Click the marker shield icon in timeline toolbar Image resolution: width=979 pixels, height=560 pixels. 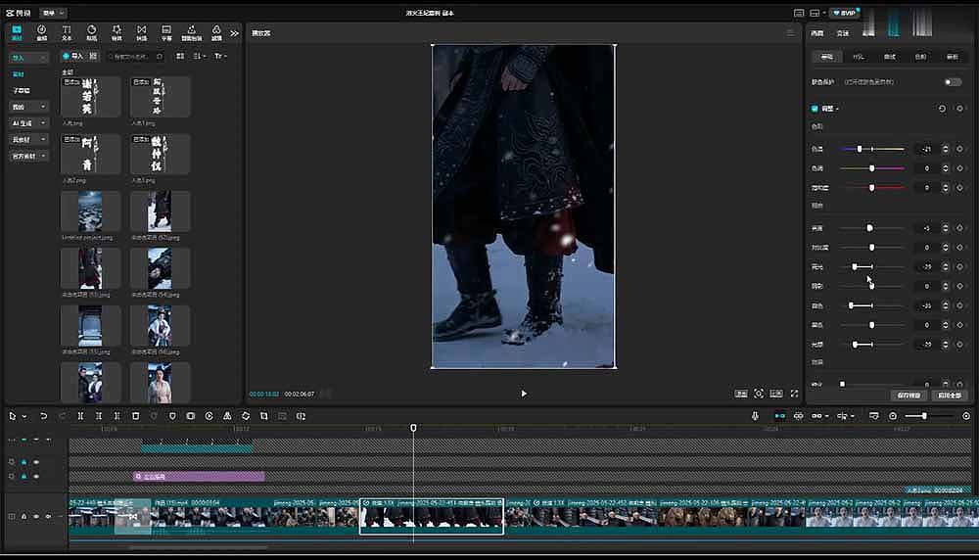tap(172, 416)
